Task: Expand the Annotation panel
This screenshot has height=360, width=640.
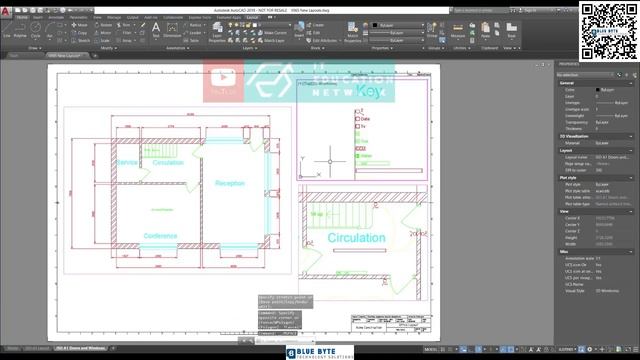Action: pos(177,48)
